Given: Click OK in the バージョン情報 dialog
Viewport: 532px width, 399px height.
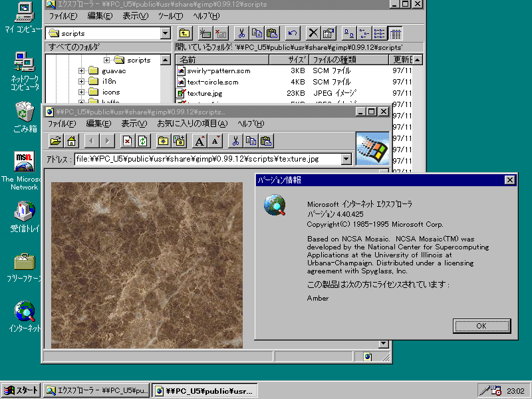Looking at the screenshot, I should (x=481, y=326).
